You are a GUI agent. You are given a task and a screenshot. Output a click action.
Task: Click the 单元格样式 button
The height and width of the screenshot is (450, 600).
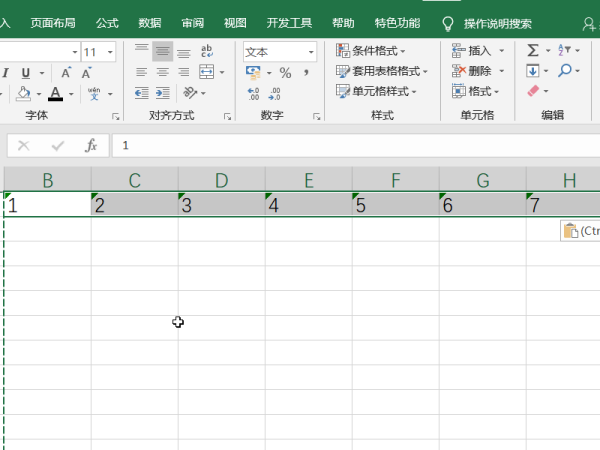coord(379,91)
